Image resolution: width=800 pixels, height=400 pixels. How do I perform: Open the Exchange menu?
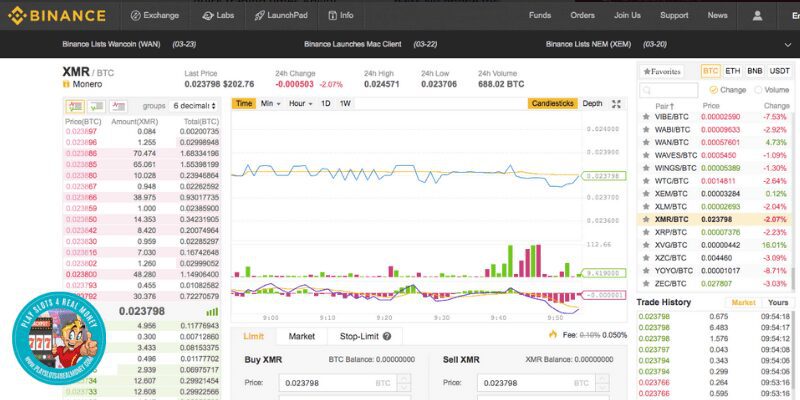(155, 15)
